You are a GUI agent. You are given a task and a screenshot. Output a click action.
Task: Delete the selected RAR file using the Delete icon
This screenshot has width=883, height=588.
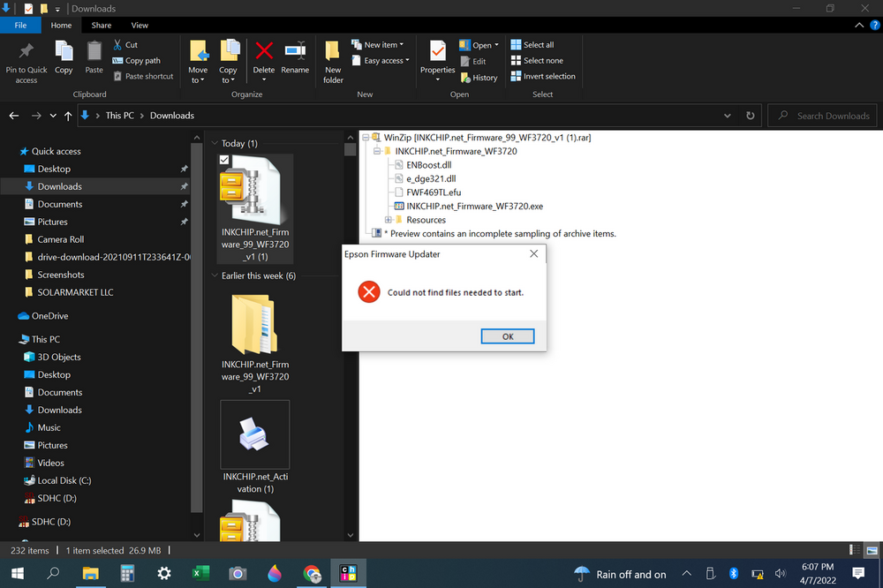tap(263, 55)
